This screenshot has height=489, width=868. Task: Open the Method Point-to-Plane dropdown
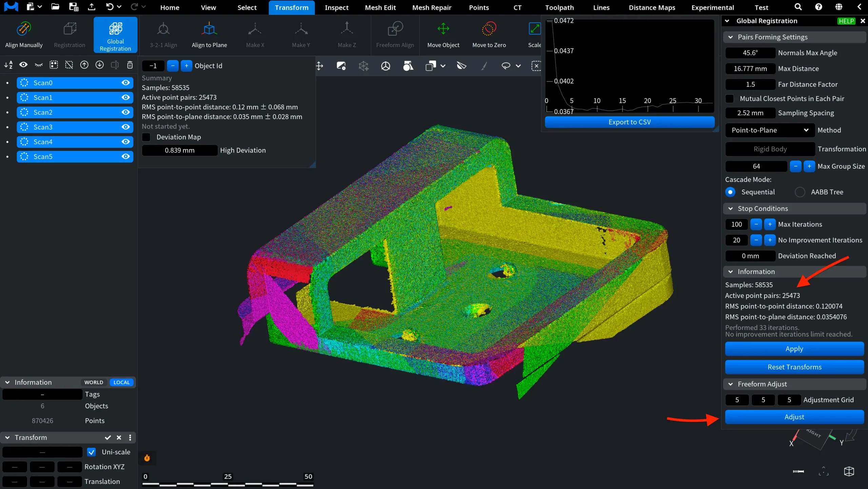pos(770,130)
